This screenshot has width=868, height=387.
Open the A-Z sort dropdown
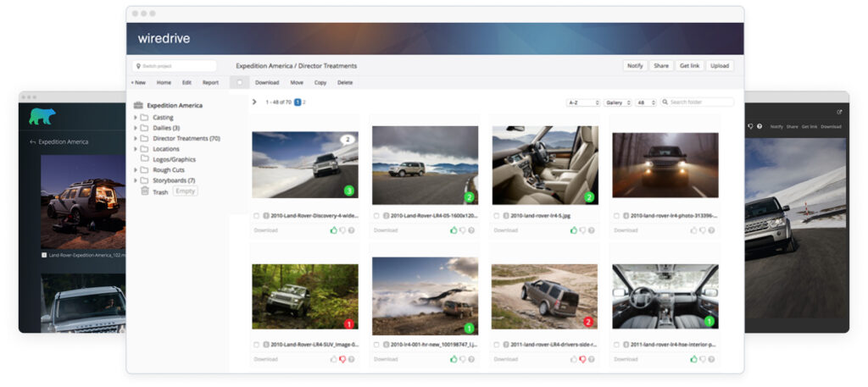[583, 102]
